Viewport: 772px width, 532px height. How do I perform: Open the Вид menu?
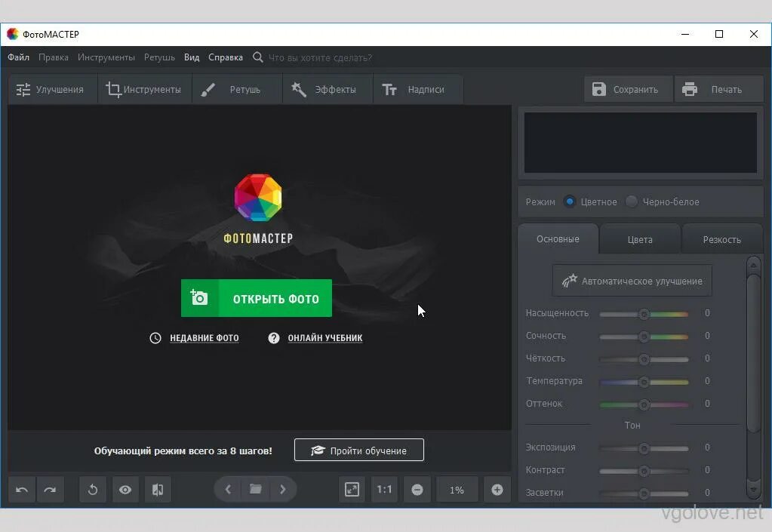(x=192, y=57)
